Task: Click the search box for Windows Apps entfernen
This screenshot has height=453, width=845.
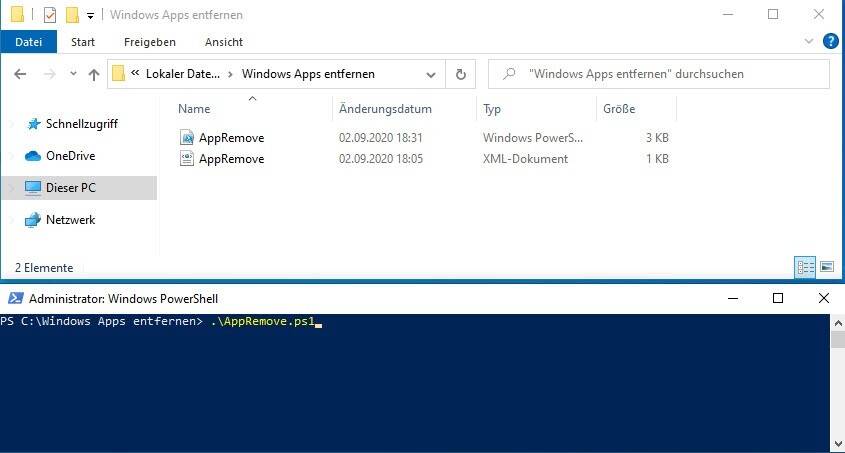Action: (658, 74)
